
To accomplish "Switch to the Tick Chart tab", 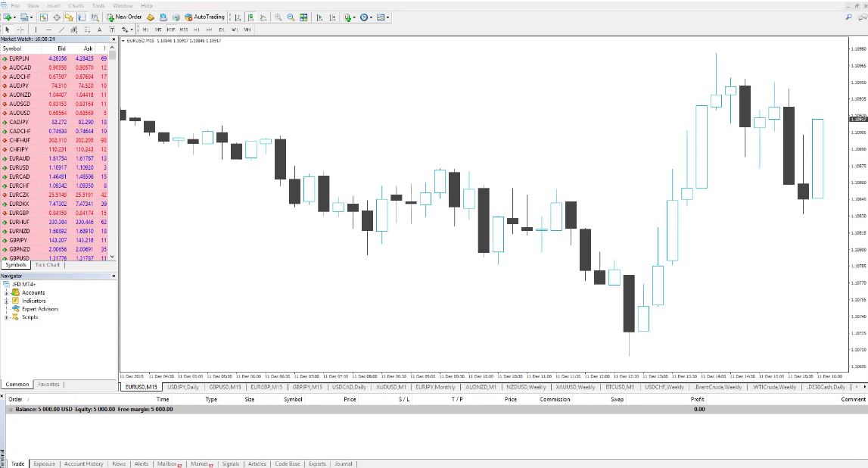I will click(47, 265).
